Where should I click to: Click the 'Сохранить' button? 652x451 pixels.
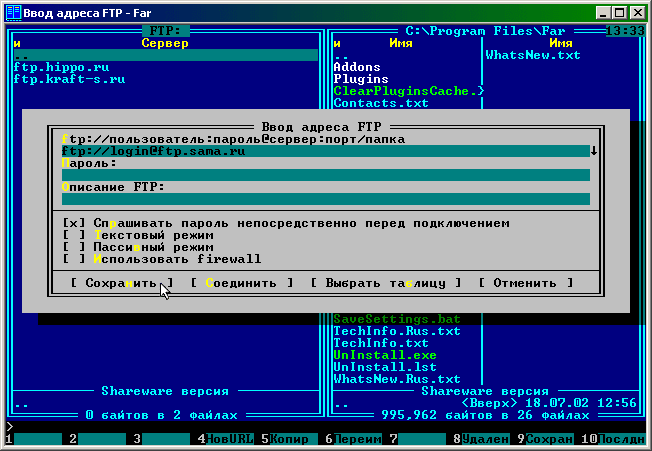(121, 283)
